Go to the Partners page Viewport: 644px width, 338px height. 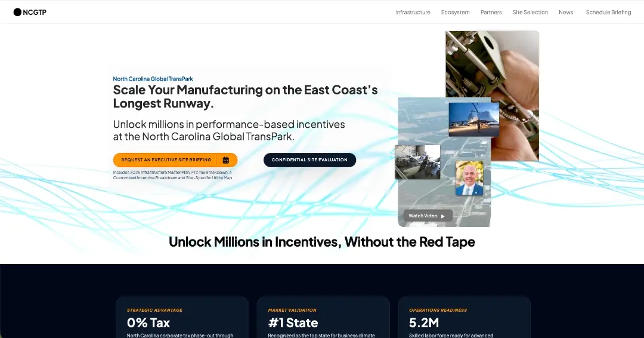pos(491,13)
